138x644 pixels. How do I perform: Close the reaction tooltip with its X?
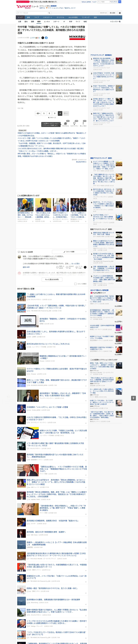point(60,123)
